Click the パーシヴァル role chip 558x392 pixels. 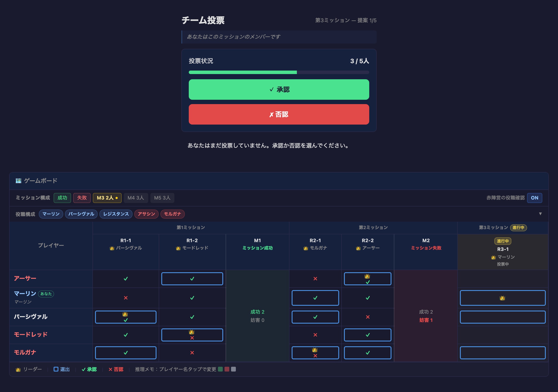(81, 214)
